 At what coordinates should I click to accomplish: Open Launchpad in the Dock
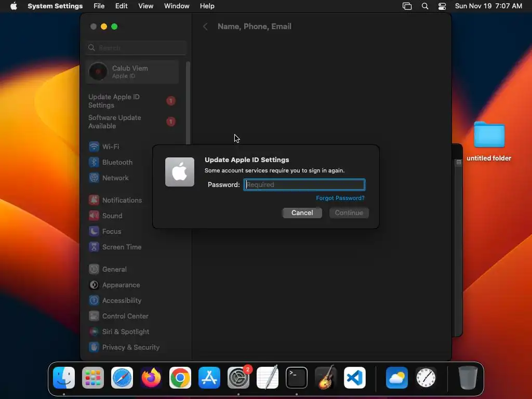93,378
